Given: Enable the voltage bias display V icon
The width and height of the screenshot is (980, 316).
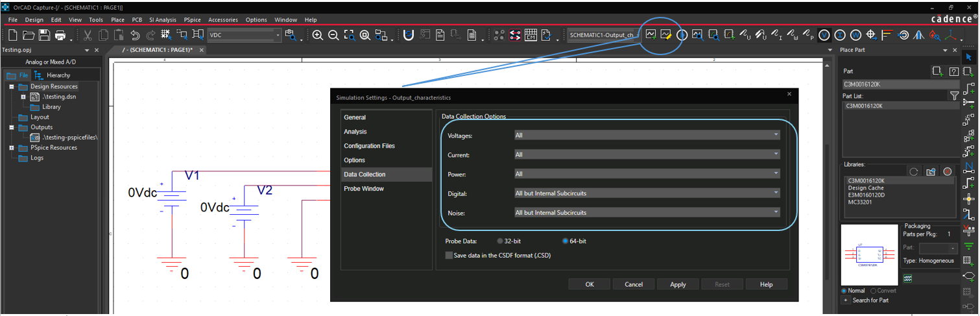Looking at the screenshot, I should [x=824, y=35].
